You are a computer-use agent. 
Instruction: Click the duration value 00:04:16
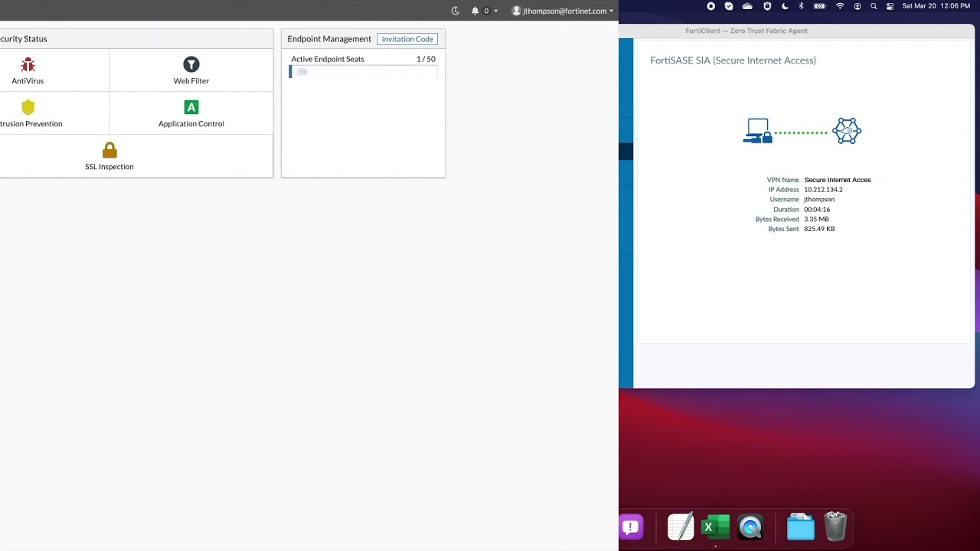(x=817, y=210)
